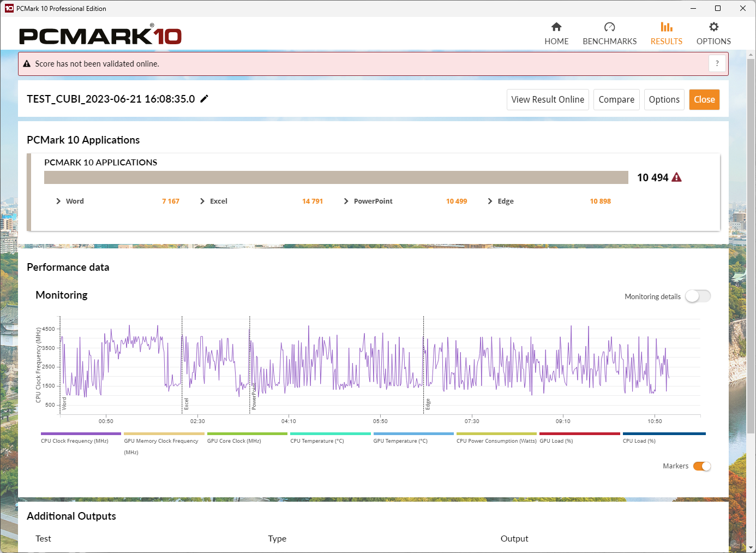Toggle the Monitoring details switch
This screenshot has width=756, height=553.
(698, 296)
